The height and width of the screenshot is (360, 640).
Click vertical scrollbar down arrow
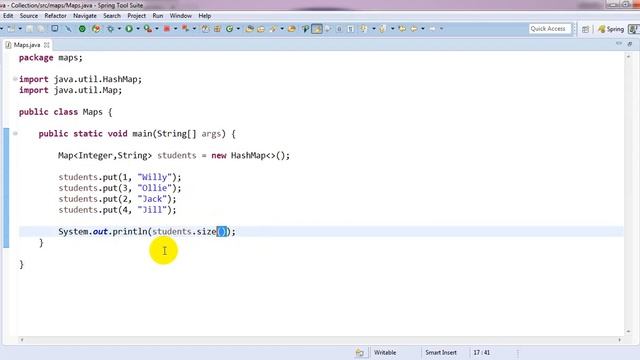pos(629,331)
